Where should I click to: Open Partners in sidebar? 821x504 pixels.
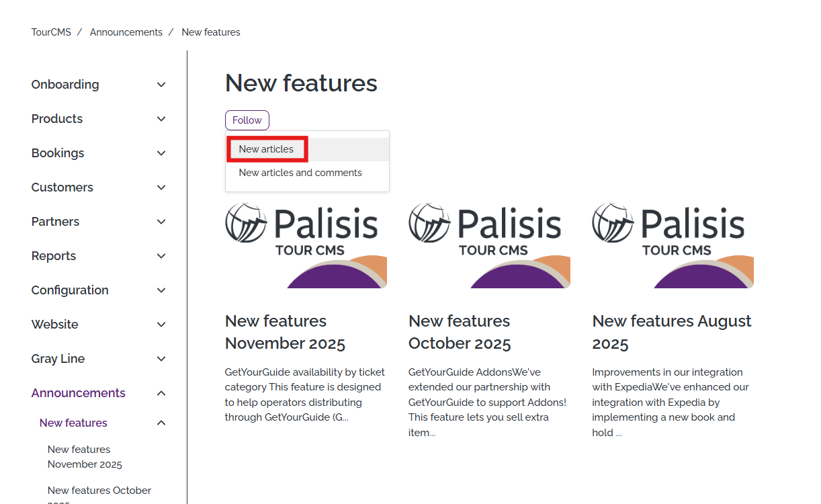(x=55, y=222)
